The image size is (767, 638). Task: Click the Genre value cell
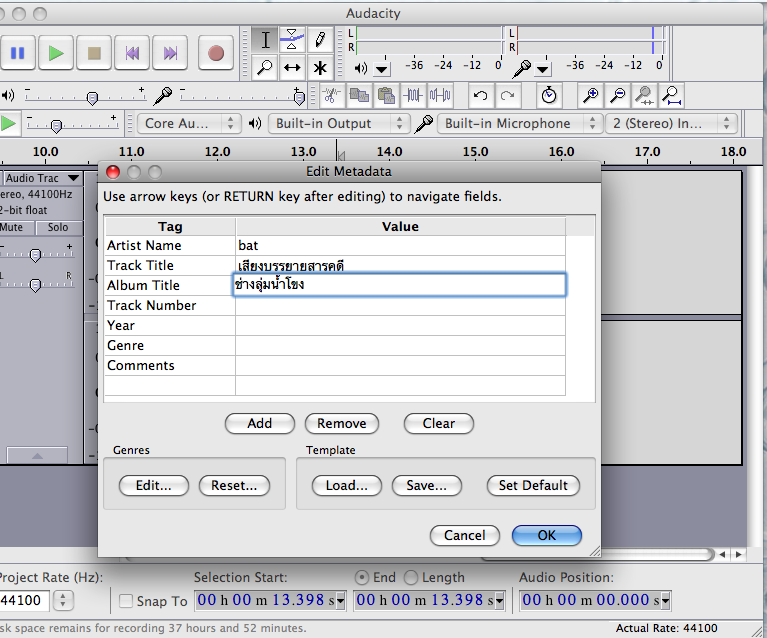pyautogui.click(x=400, y=346)
